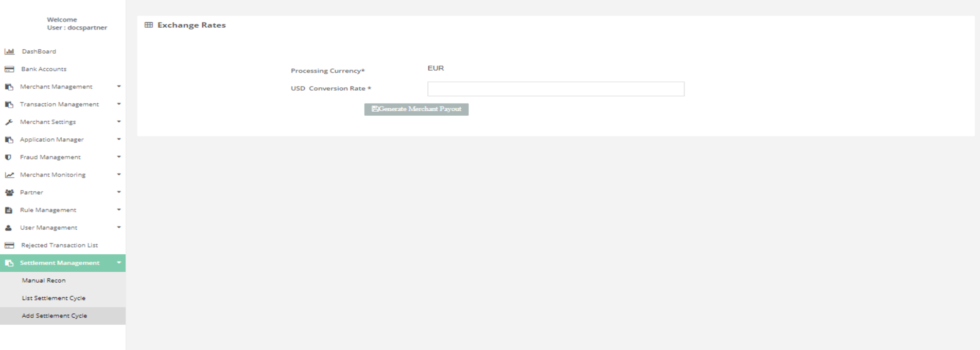Expand Application Manager dropdown arrow
The height and width of the screenshot is (350, 980).
119,139
